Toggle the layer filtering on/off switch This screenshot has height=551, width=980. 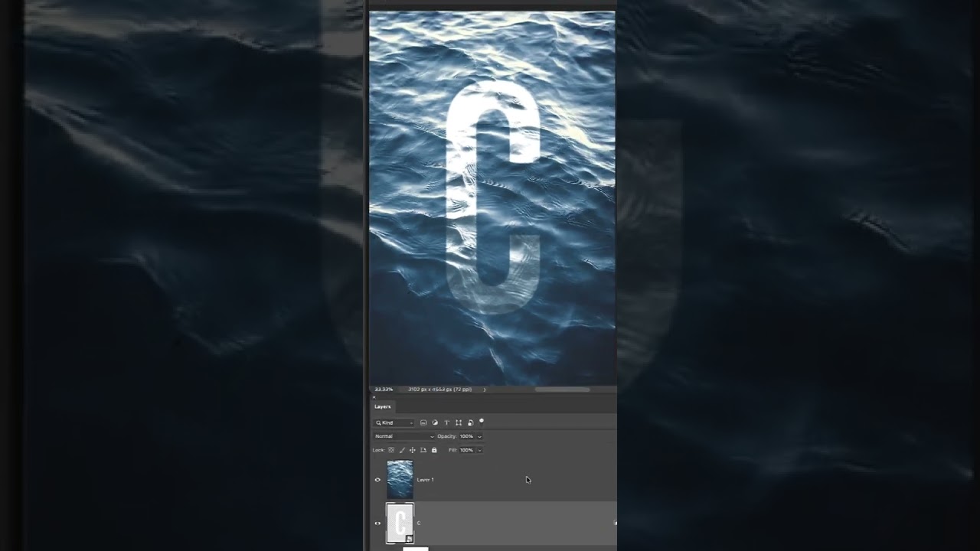coord(482,421)
